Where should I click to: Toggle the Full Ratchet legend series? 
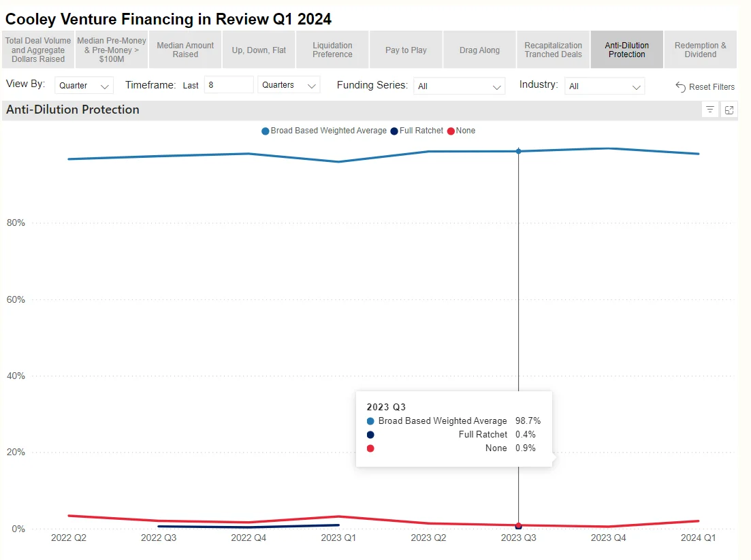(x=417, y=131)
